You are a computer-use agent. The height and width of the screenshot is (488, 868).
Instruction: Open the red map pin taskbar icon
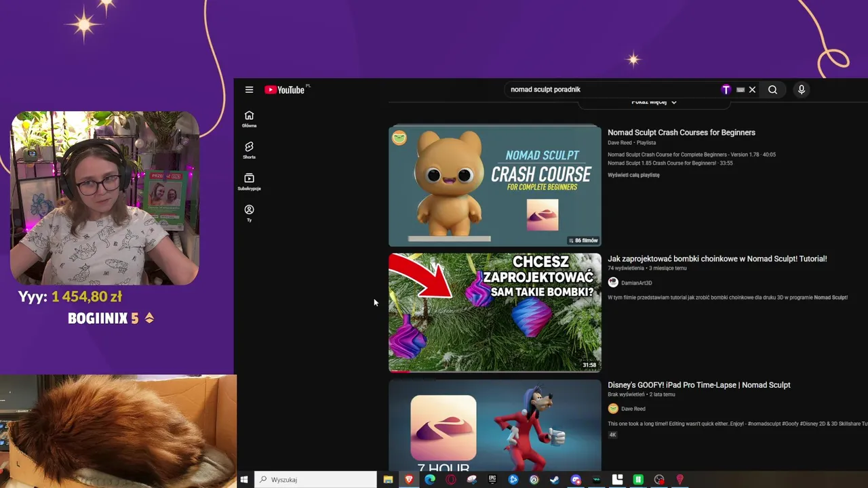pyautogui.click(x=679, y=479)
